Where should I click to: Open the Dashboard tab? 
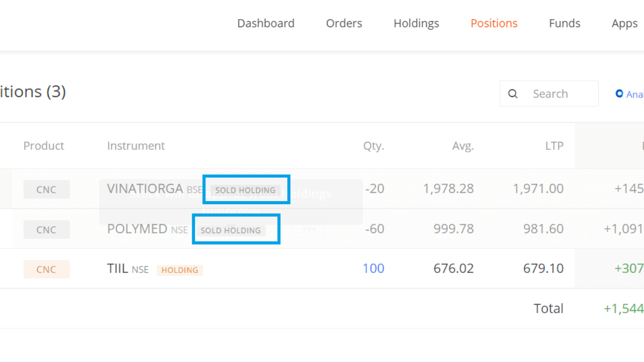point(266,24)
